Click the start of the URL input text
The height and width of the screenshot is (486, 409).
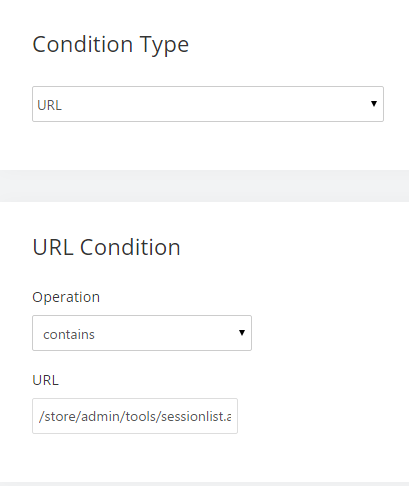(39, 417)
